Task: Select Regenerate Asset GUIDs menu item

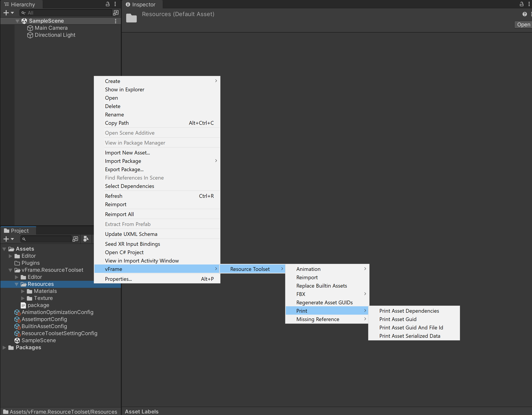Action: [x=324, y=302]
